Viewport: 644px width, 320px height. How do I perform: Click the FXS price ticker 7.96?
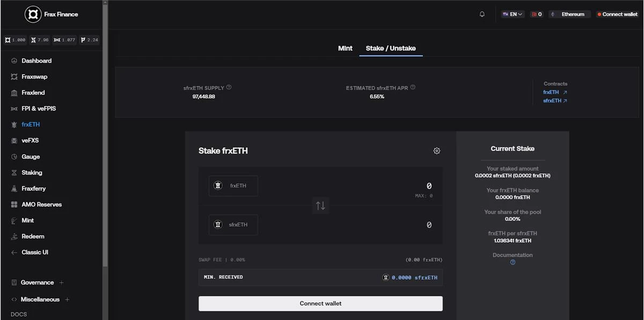[40, 40]
